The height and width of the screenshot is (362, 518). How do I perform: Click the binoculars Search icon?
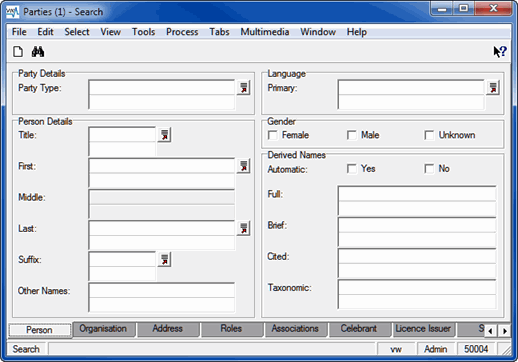[38, 52]
